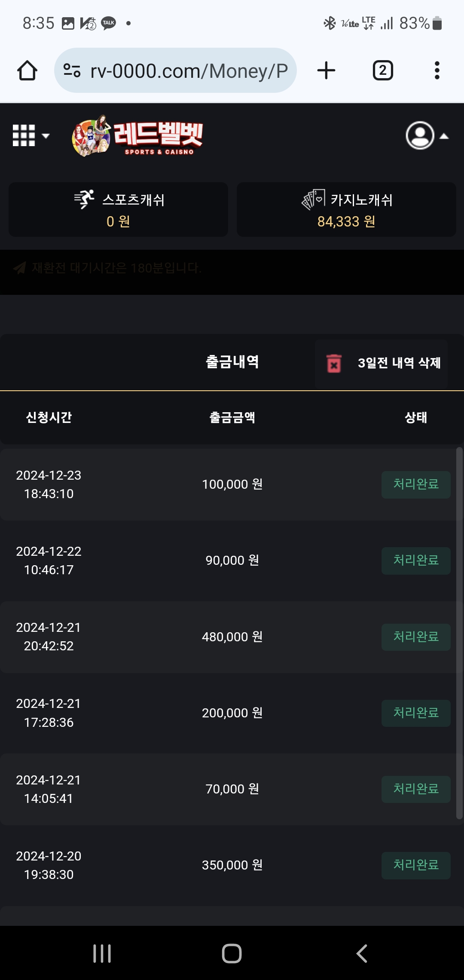Select the 2024-12-22 10:46:17 withdrawal row
Screen dimensions: 464x980
tap(232, 560)
